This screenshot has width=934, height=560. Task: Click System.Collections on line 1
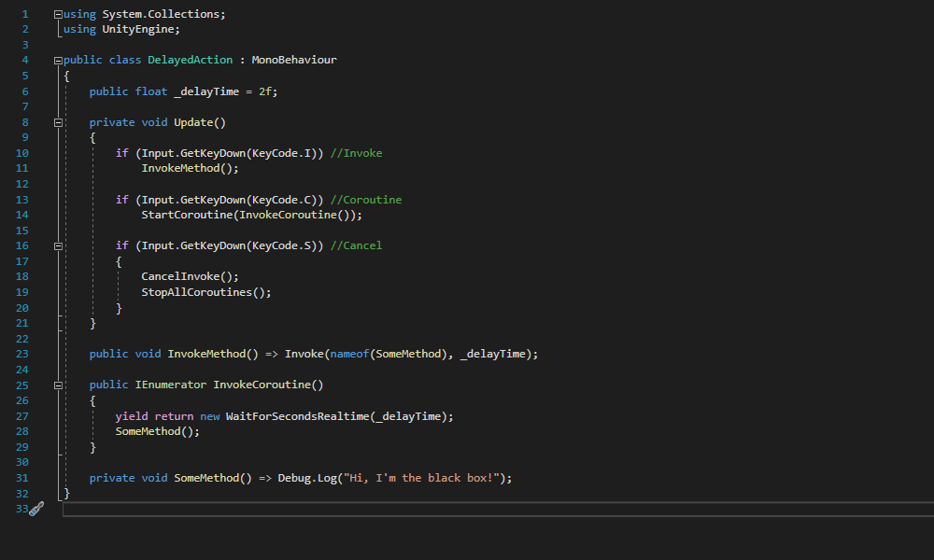(x=161, y=14)
